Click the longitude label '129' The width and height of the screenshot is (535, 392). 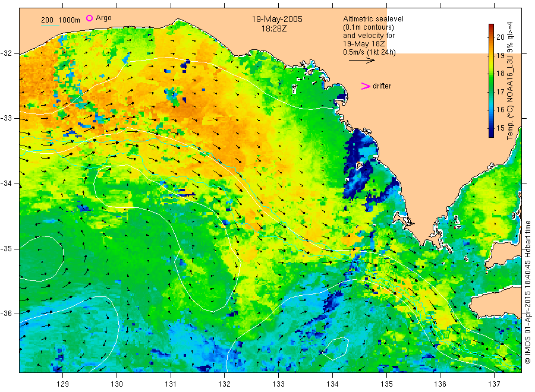pos(63,384)
